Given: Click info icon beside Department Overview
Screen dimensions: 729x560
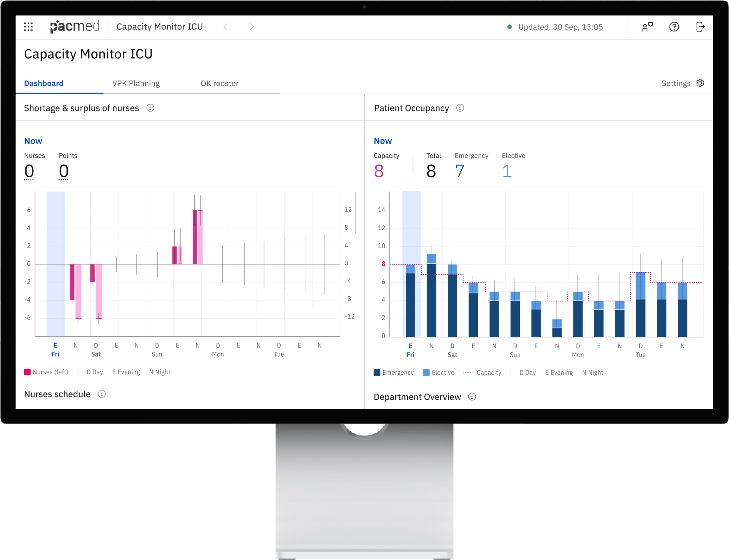Looking at the screenshot, I should pyautogui.click(x=472, y=397).
